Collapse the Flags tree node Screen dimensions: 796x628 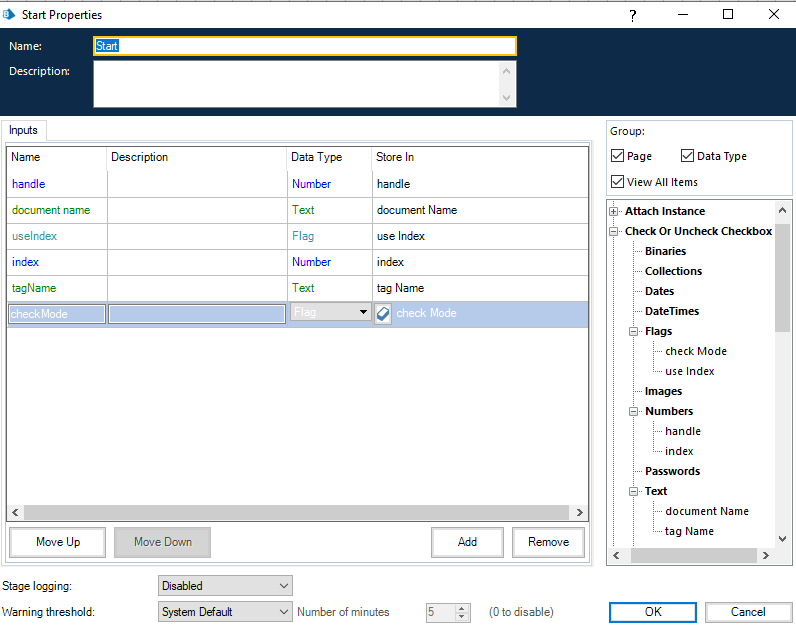click(634, 331)
